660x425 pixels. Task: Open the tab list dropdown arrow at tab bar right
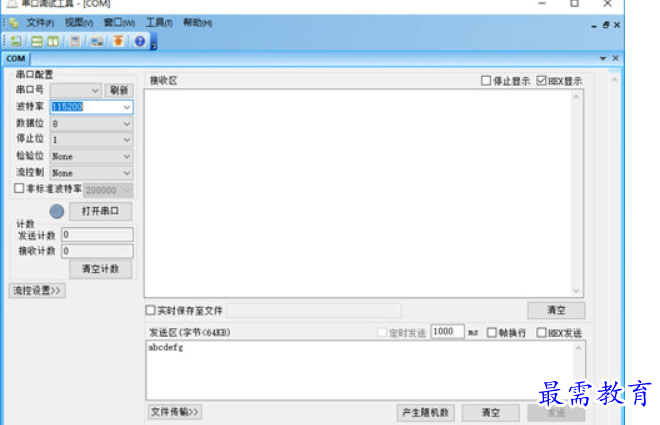(x=603, y=58)
